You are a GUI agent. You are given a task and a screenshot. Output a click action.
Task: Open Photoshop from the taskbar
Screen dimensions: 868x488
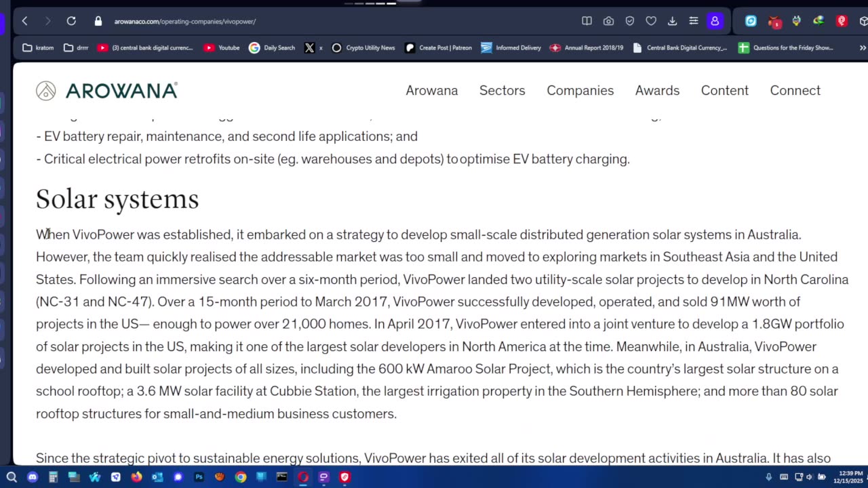pyautogui.click(x=199, y=477)
